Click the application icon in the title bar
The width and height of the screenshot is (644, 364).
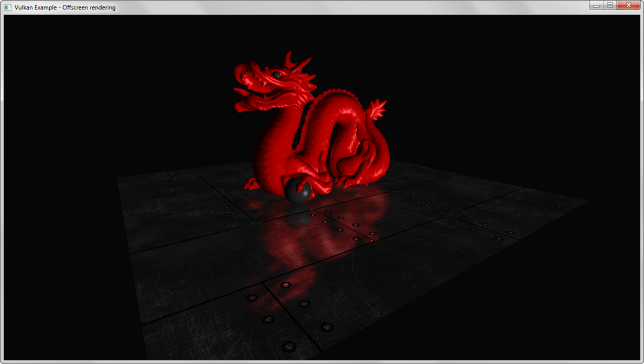8,7
